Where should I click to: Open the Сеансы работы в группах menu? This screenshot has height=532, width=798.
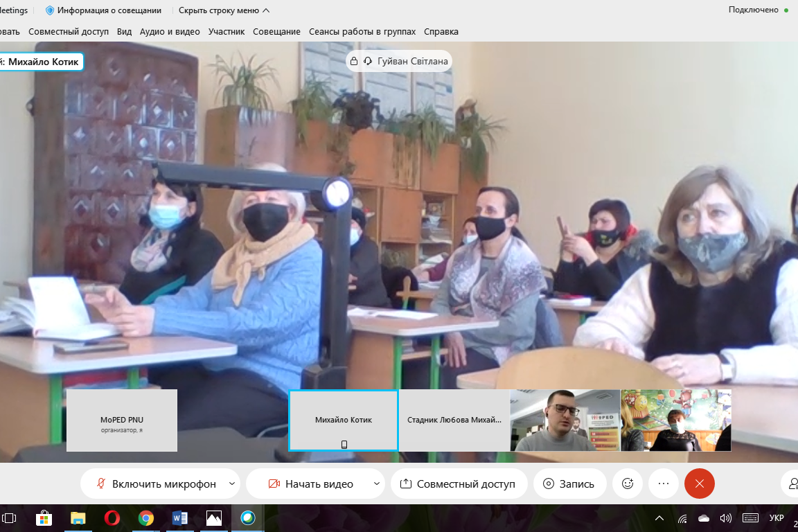tap(362, 32)
